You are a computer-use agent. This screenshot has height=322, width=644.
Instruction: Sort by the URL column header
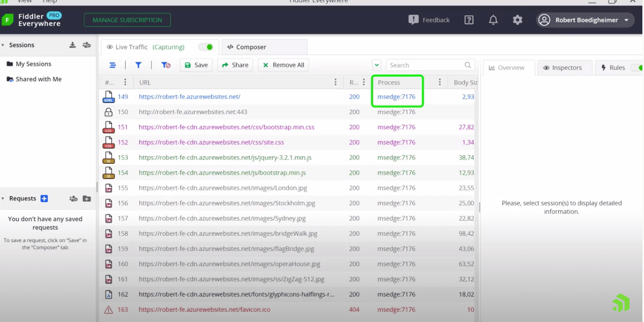145,82
